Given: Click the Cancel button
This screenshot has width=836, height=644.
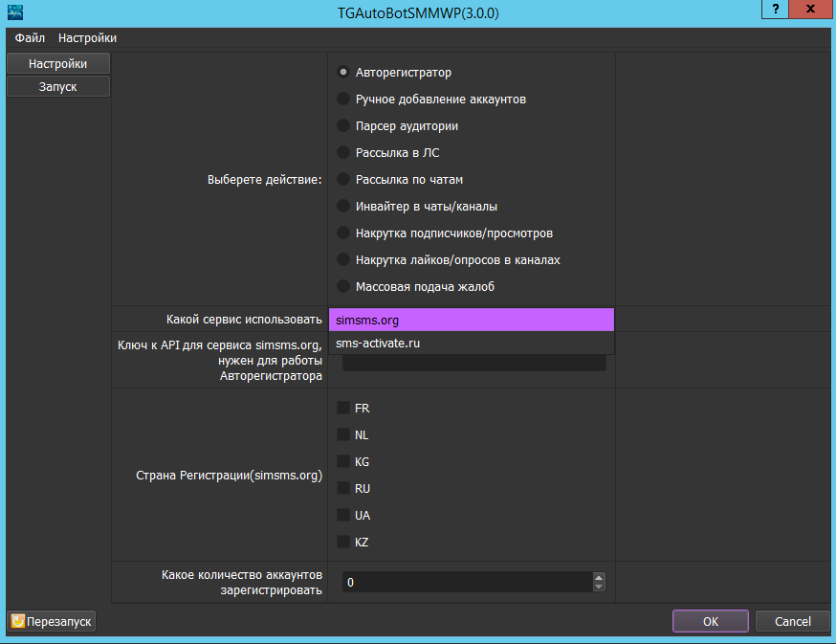Looking at the screenshot, I should (x=792, y=621).
